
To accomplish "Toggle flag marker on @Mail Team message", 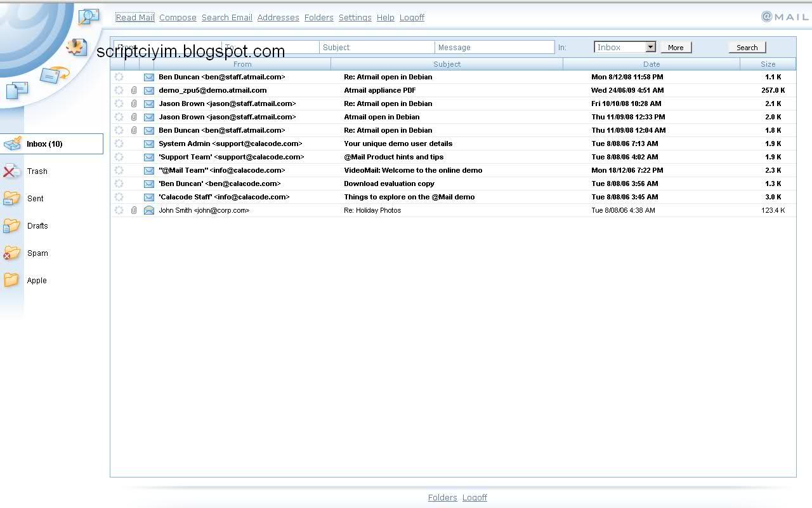I will click(x=119, y=170).
